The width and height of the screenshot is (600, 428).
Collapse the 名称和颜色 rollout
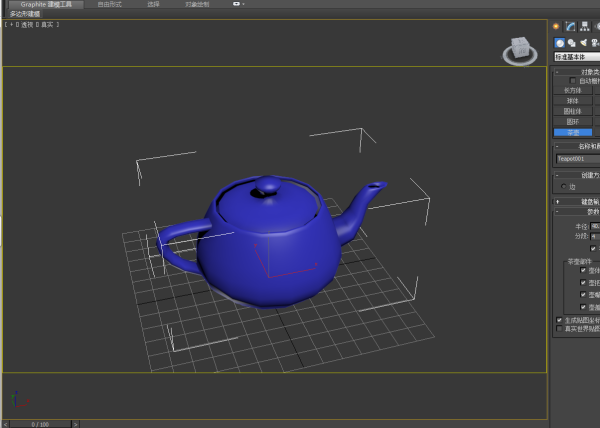[x=577, y=146]
